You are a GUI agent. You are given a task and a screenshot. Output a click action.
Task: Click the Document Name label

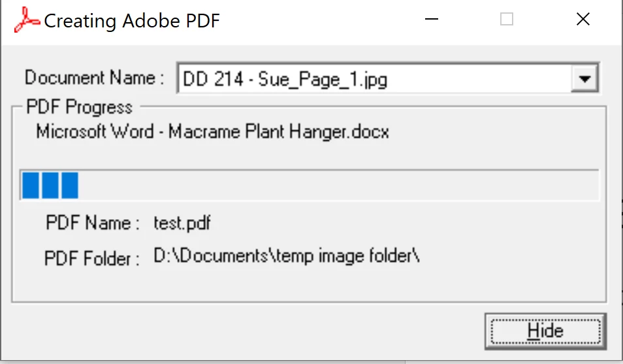tap(94, 78)
